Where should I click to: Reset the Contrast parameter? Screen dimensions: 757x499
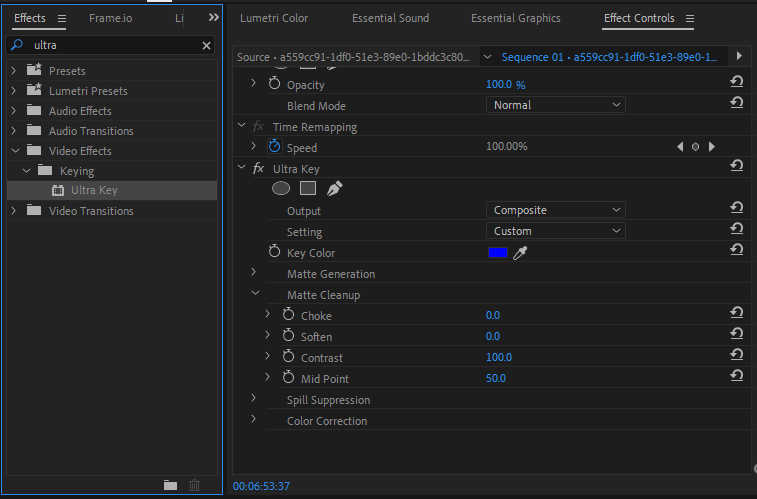click(x=736, y=354)
